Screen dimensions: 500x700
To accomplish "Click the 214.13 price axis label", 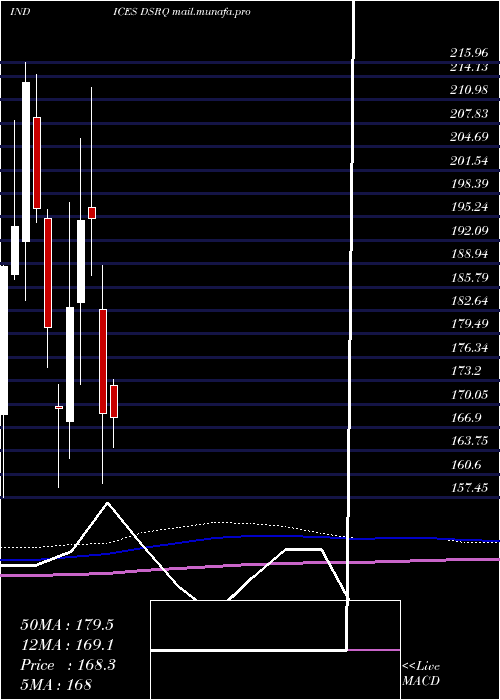I will point(469,67).
